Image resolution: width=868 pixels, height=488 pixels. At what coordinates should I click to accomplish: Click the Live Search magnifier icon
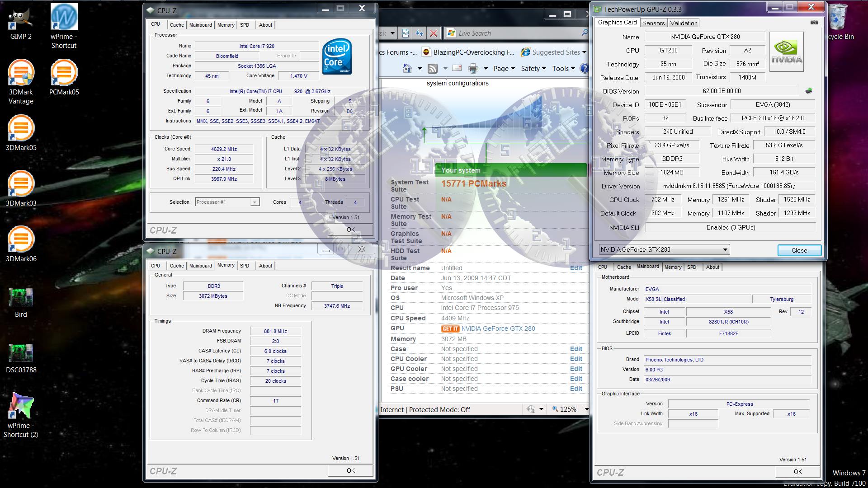tap(584, 33)
